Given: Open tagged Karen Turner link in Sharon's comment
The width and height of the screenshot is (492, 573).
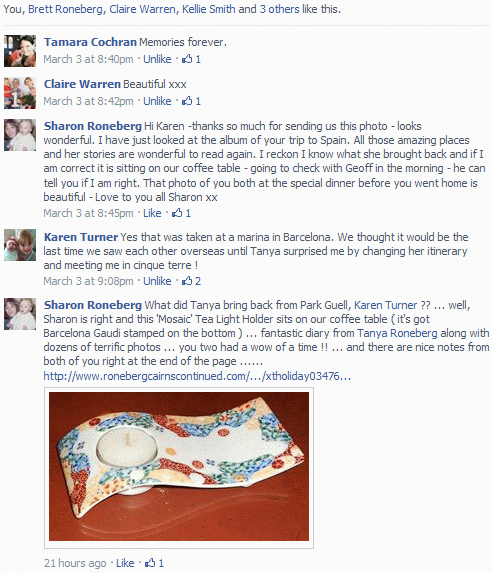Looking at the screenshot, I should coord(385,305).
